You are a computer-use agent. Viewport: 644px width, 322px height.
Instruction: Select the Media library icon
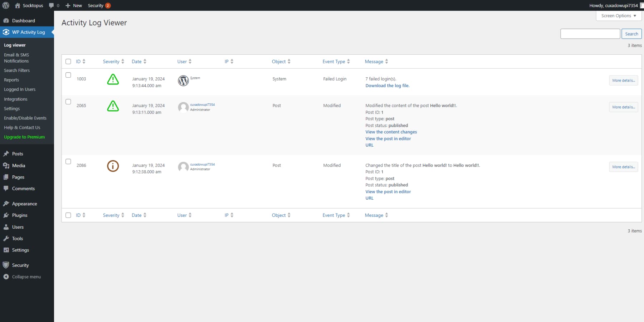pos(6,165)
